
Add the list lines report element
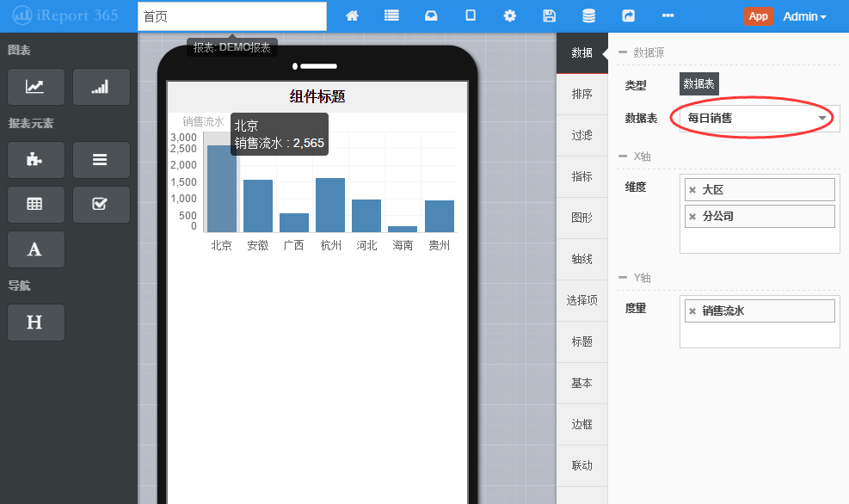[102, 160]
